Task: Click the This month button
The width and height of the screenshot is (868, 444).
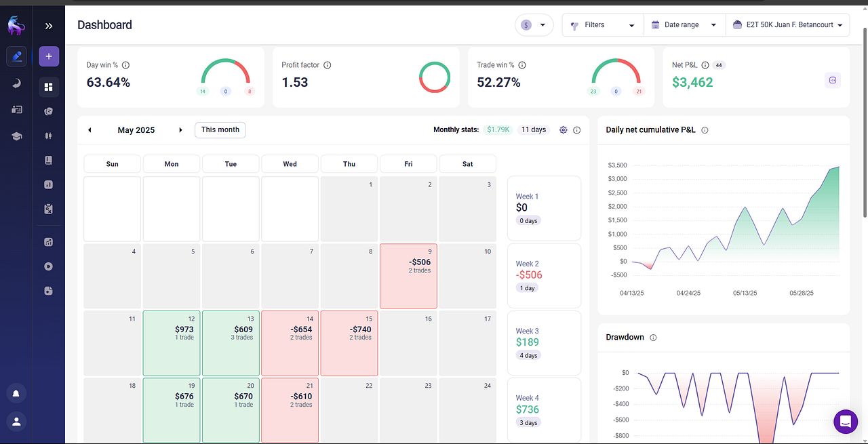Action: (x=220, y=129)
